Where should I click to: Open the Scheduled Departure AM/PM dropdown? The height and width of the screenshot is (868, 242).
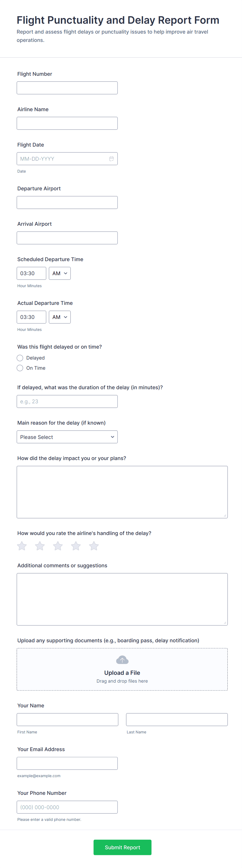tap(60, 273)
